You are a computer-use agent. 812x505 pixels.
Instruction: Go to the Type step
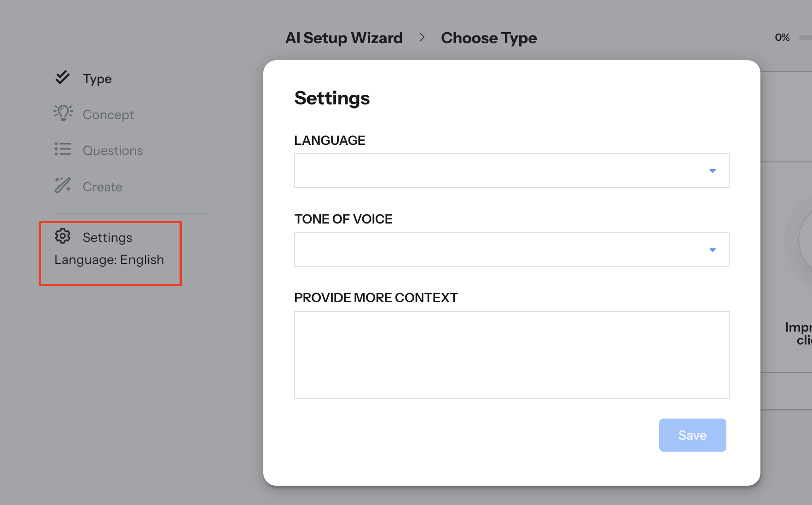[97, 79]
